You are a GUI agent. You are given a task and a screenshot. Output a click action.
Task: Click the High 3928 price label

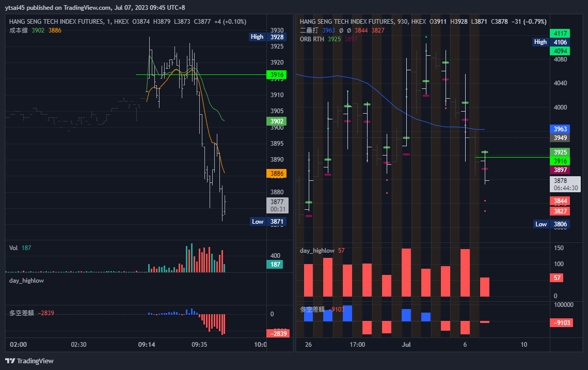tap(268, 37)
